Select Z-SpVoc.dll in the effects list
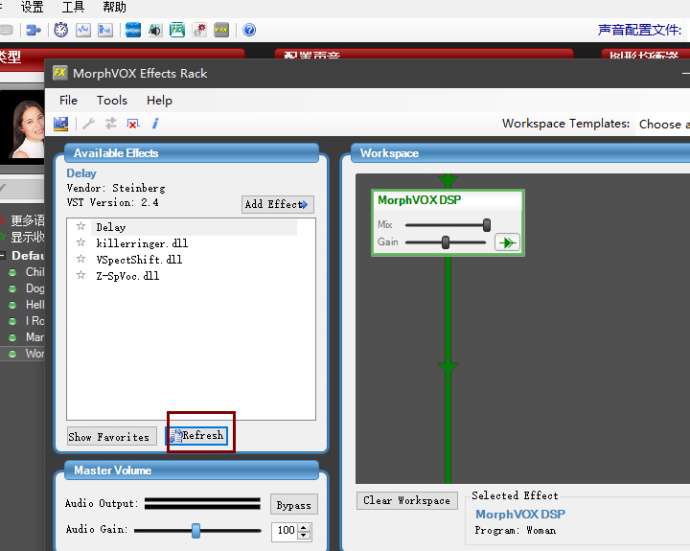690x551 pixels. tap(128, 276)
